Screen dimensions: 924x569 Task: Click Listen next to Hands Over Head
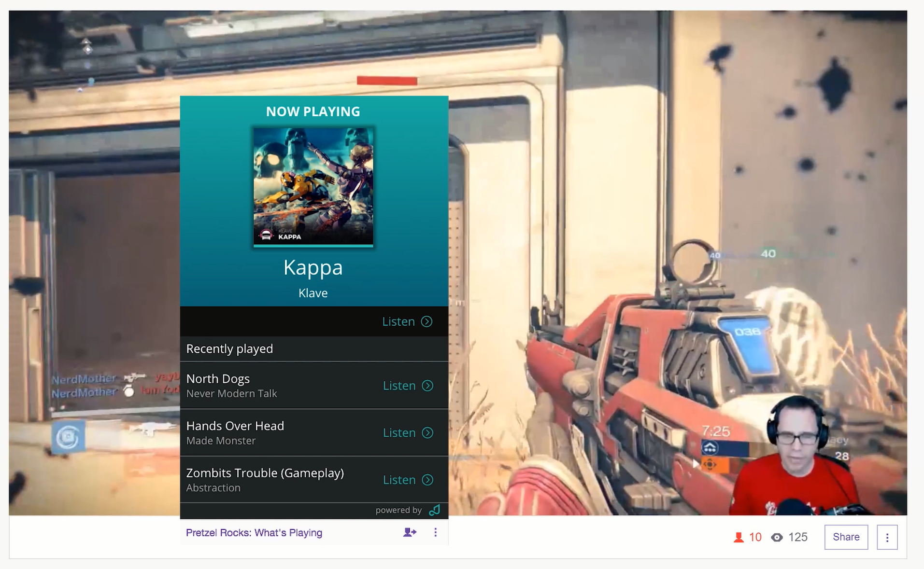pyautogui.click(x=408, y=433)
